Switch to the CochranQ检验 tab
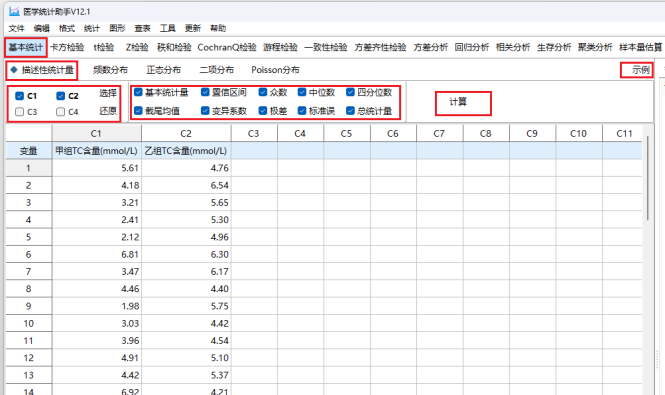665x395 pixels. [227, 47]
